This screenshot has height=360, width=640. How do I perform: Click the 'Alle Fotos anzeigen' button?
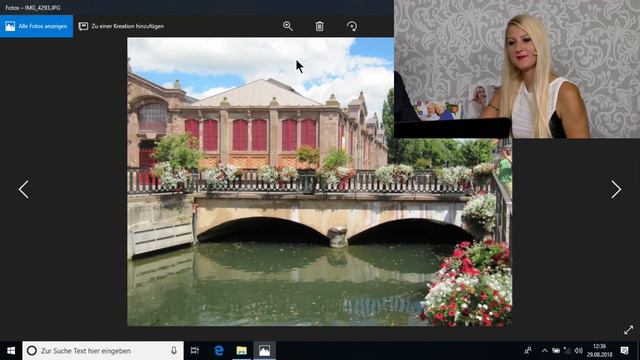(36, 26)
